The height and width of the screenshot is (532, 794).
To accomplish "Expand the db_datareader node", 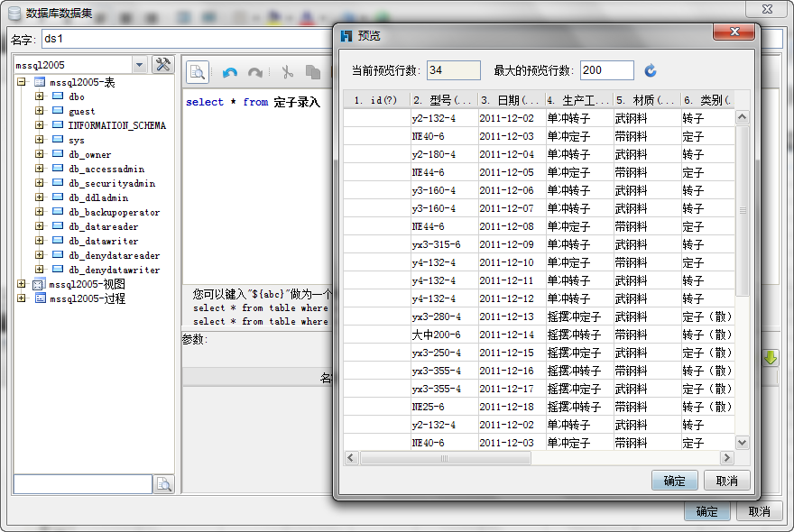I will [x=40, y=225].
